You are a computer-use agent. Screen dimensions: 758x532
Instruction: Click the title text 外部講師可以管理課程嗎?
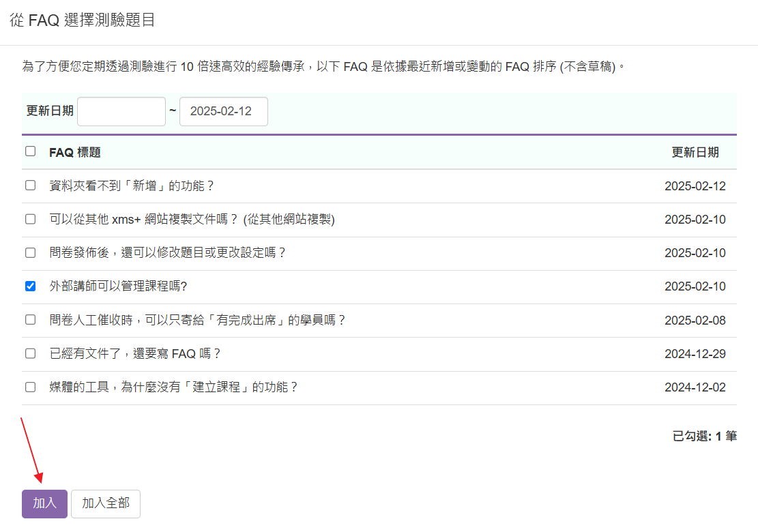[118, 286]
